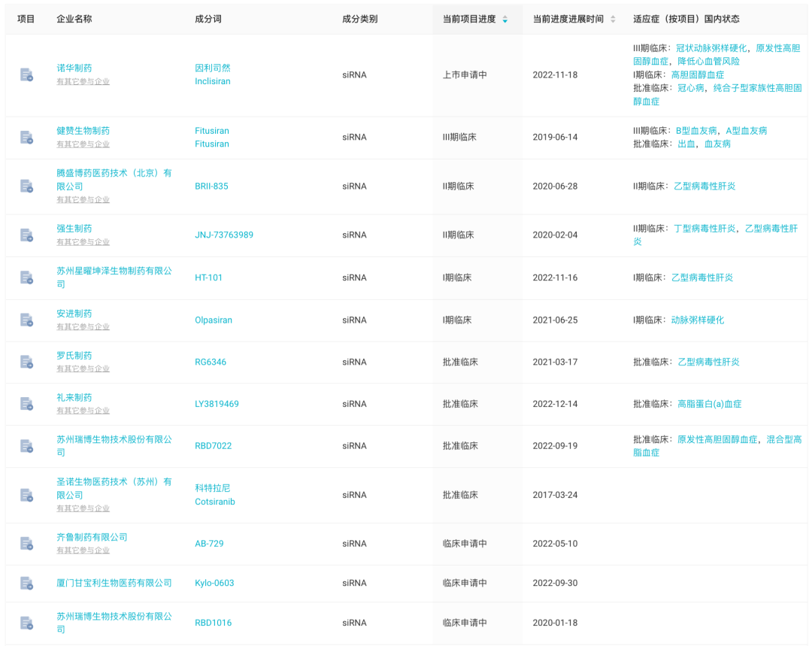Open project icon in HT-101 row
The width and height of the screenshot is (812, 646).
click(26, 278)
